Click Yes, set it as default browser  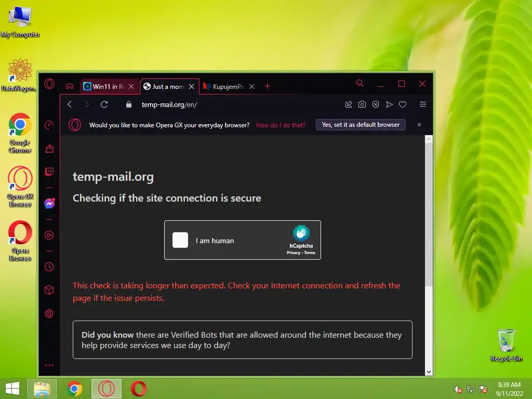(x=361, y=125)
